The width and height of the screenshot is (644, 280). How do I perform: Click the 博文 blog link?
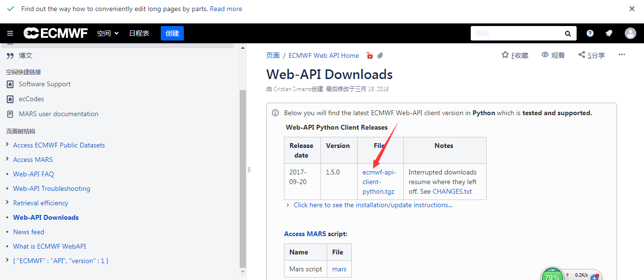point(26,55)
